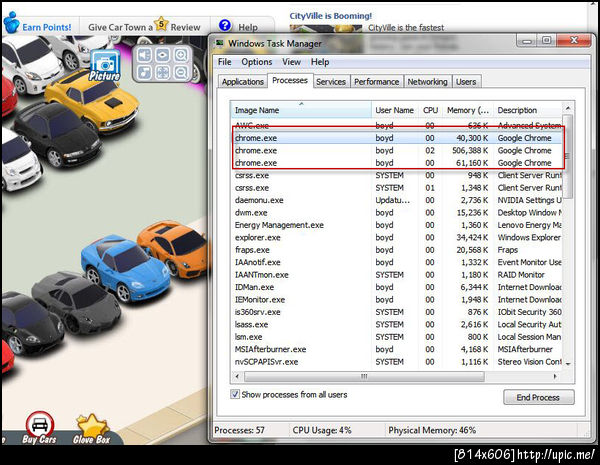Screen dimensions: 600x465
Task: Switch to the Processes tab
Action: 290,80
